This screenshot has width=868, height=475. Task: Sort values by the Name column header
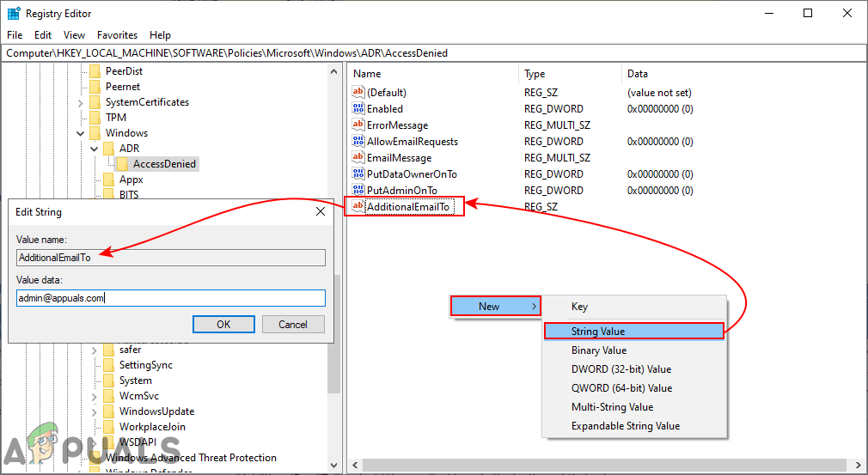tap(433, 74)
